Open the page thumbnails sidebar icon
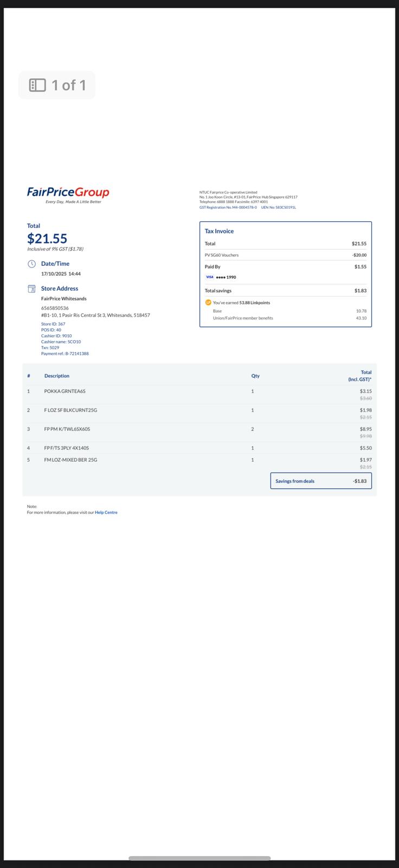The width and height of the screenshot is (399, 868). (x=37, y=85)
